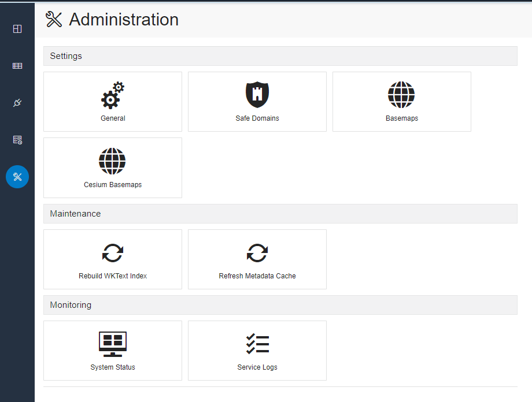Open the dashboard layout icon in sidebar

(17, 29)
